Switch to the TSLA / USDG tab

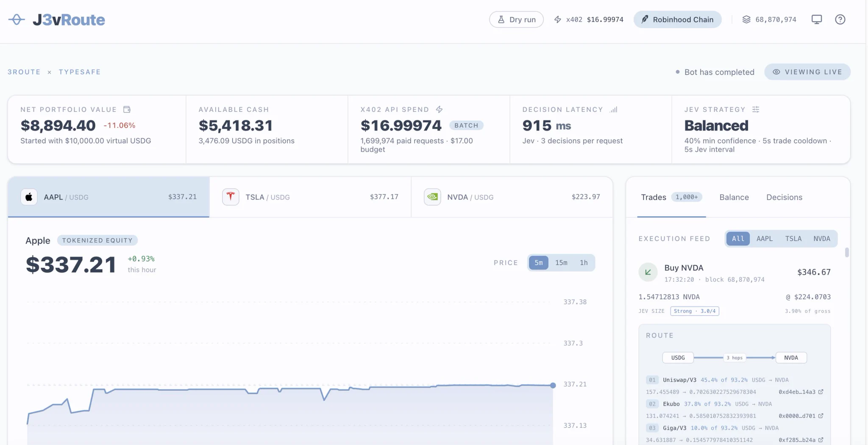pos(310,197)
